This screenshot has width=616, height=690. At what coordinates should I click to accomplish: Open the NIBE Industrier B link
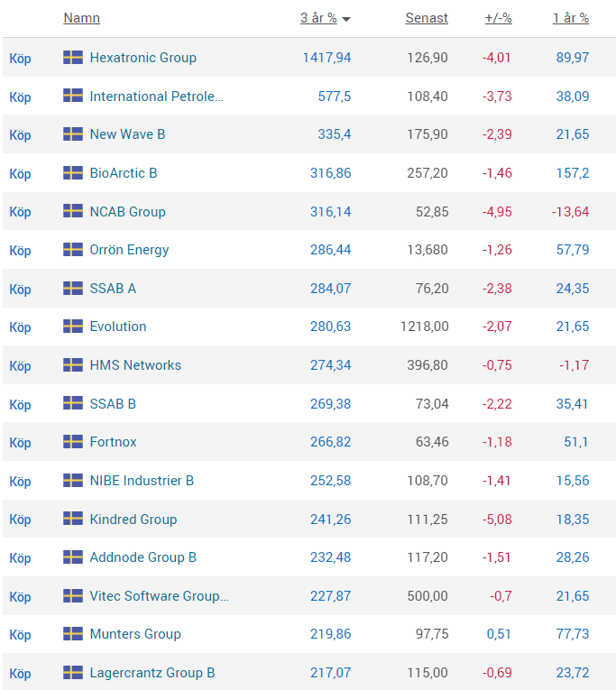pyautogui.click(x=142, y=481)
